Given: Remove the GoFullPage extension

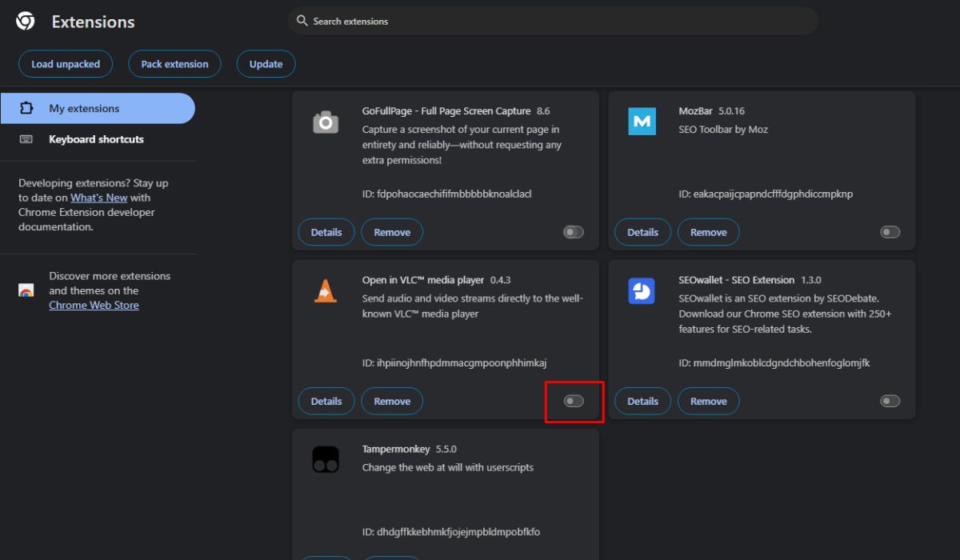Looking at the screenshot, I should (x=392, y=232).
